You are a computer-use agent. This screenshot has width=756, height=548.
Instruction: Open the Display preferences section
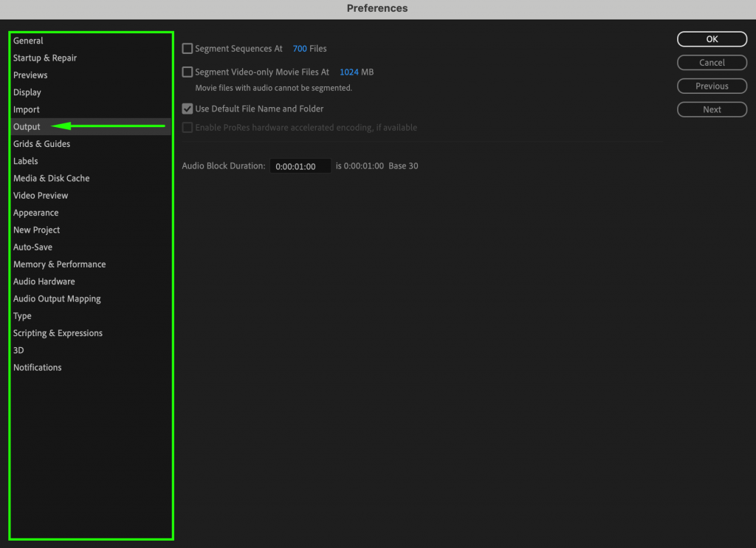tap(27, 92)
